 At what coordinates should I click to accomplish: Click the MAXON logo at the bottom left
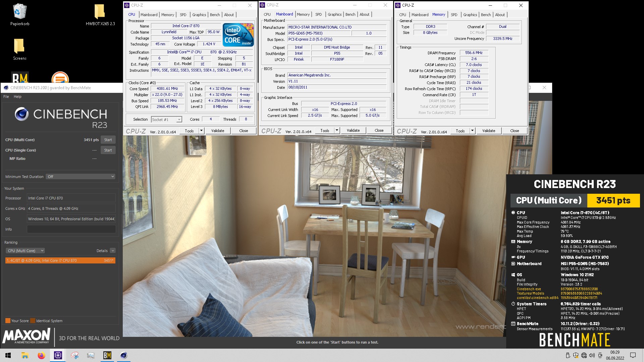point(26,336)
